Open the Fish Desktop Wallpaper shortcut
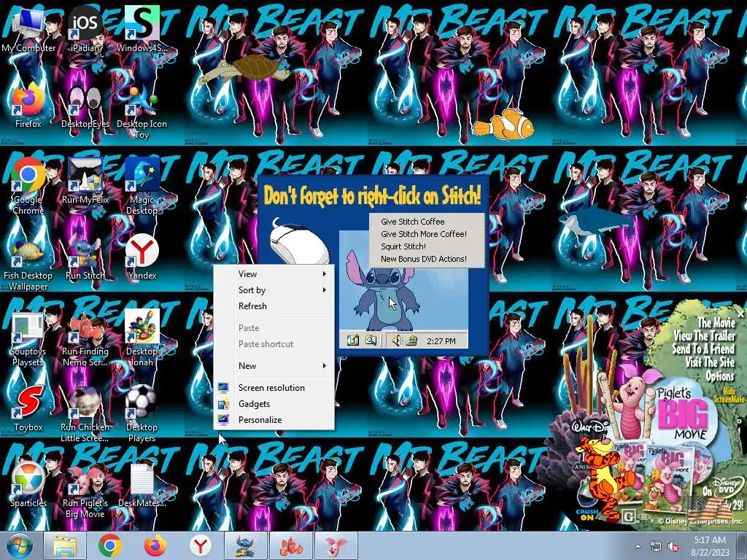Screen dimensions: 747x560 tap(28, 264)
